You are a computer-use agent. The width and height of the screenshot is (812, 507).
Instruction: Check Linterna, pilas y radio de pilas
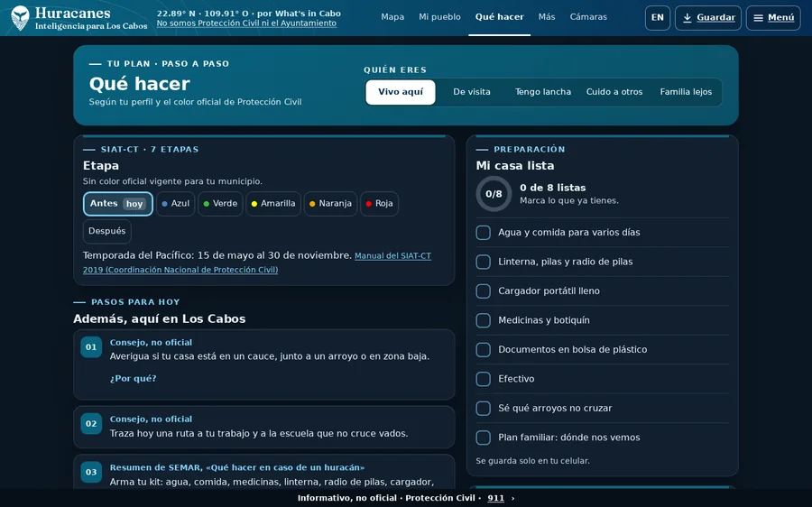[x=484, y=262]
